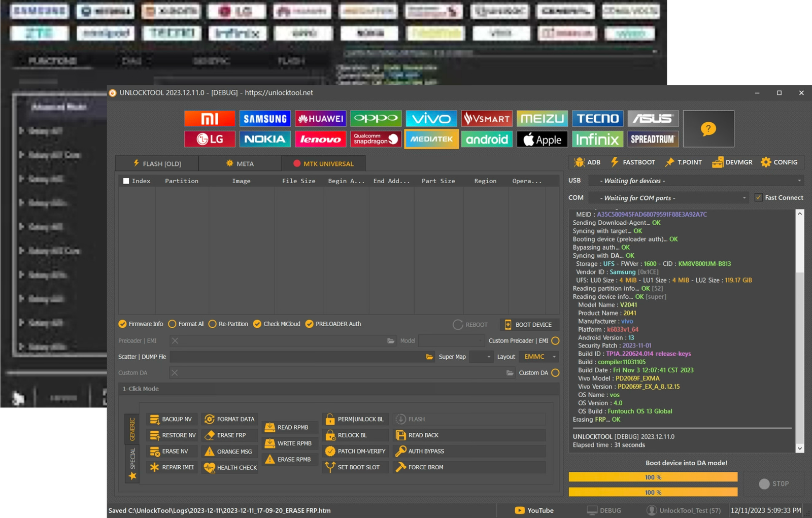Select the Samsung brand logo
This screenshot has height=518, width=812.
pos(265,119)
